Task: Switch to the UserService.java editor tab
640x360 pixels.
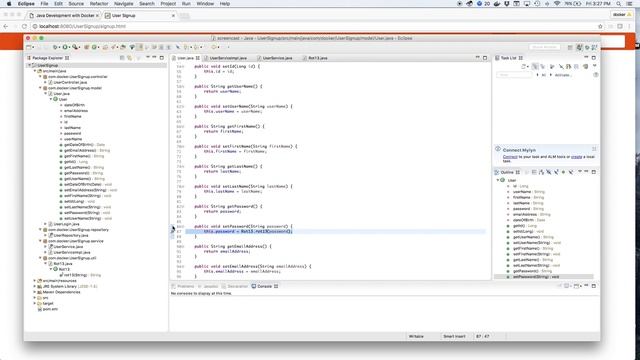Action: (277, 58)
